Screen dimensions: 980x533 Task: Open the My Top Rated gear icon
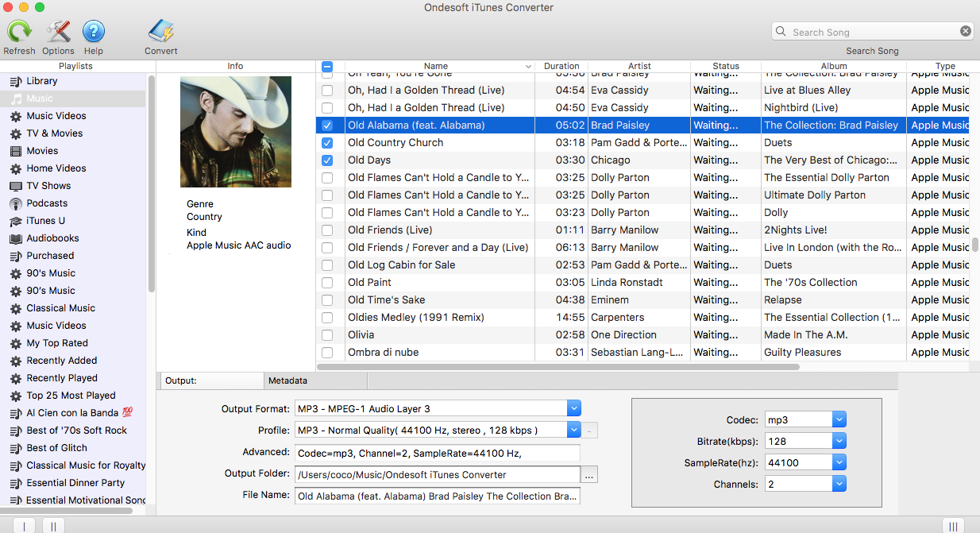pos(16,343)
